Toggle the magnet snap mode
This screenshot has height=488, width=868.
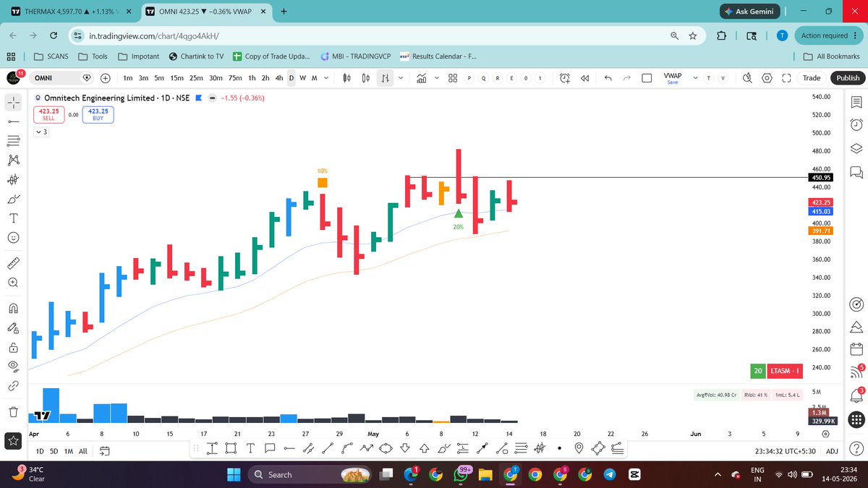tap(13, 308)
